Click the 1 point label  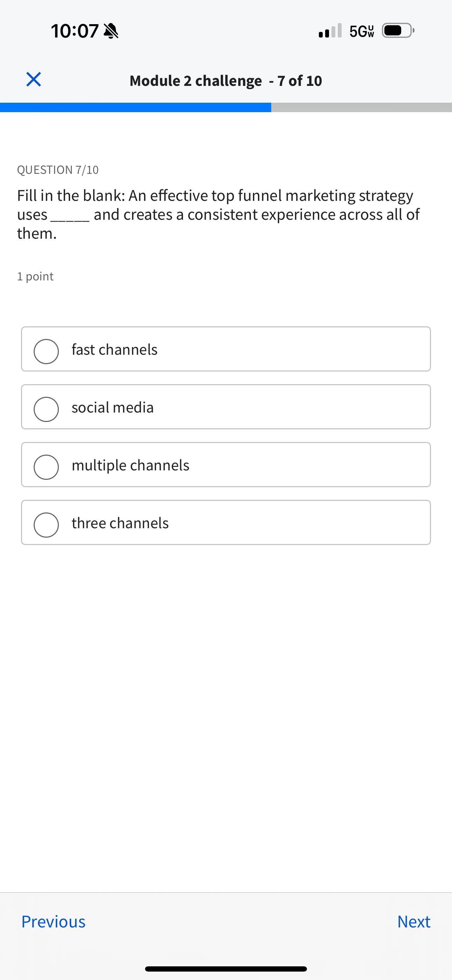point(35,276)
